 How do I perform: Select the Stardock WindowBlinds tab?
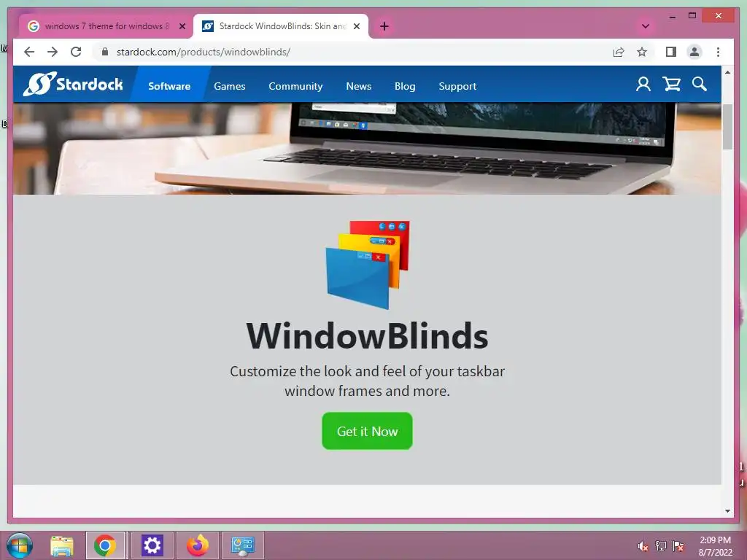click(281, 26)
